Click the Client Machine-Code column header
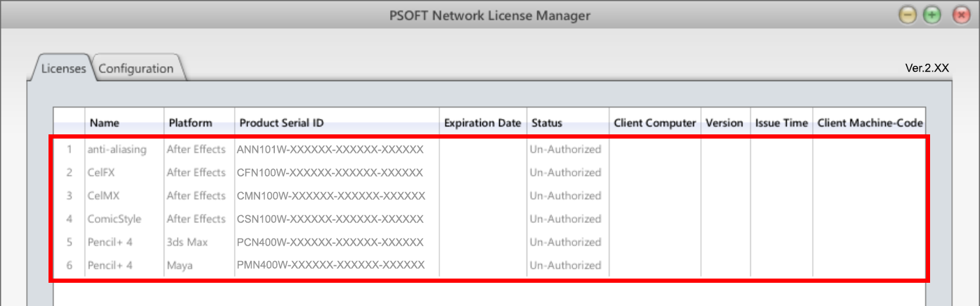This screenshot has width=980, height=306. [870, 123]
